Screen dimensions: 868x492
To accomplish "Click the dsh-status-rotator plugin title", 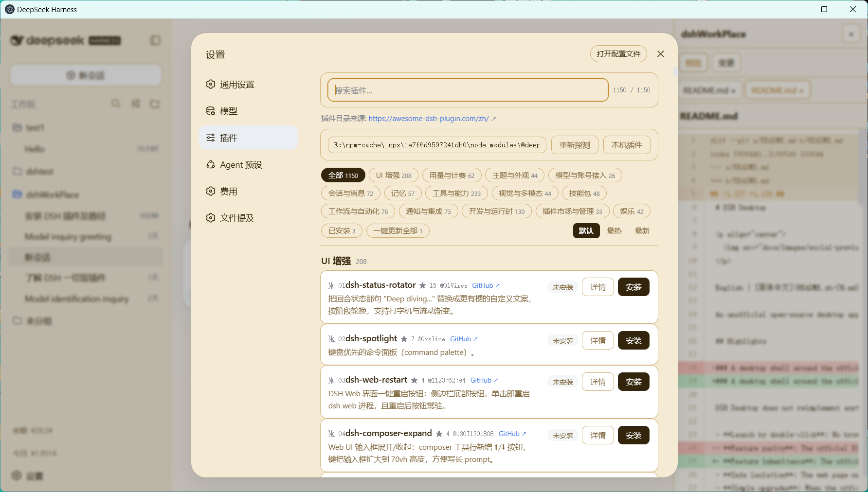I will [380, 285].
